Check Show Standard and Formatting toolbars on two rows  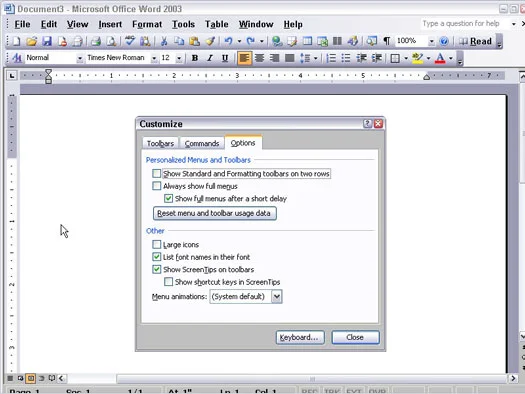point(156,173)
